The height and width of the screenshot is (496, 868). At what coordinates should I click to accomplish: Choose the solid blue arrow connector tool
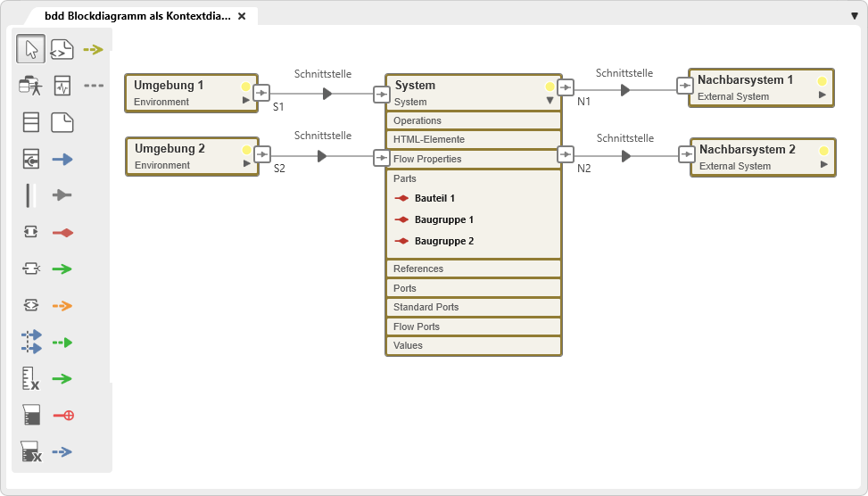(x=62, y=160)
